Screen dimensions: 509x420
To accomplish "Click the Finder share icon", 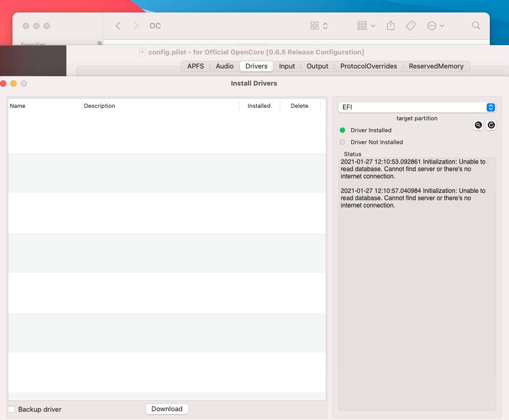I will pos(392,26).
